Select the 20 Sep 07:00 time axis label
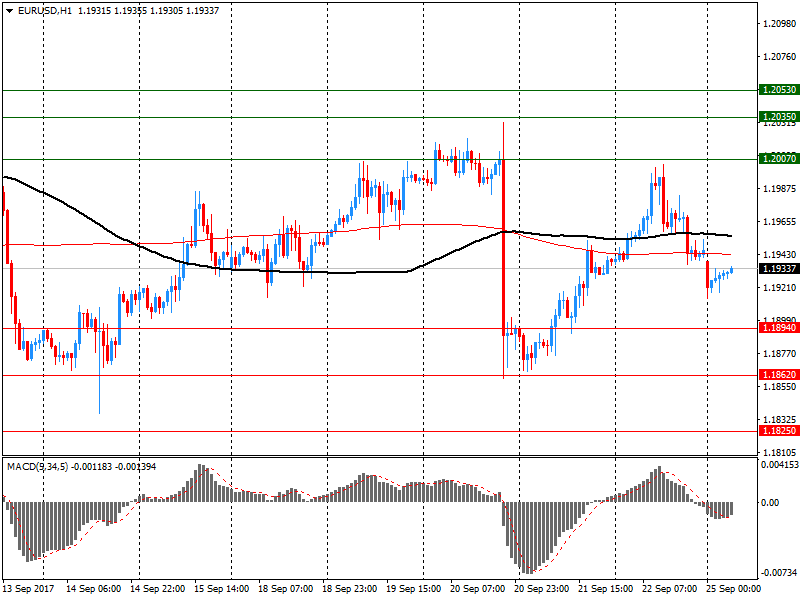Screen dimensions: 800x600 click(x=478, y=588)
